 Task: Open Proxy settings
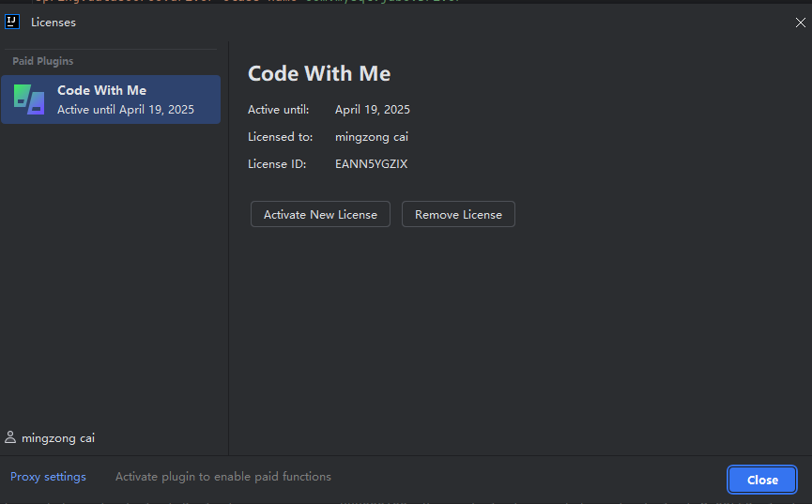tap(48, 477)
